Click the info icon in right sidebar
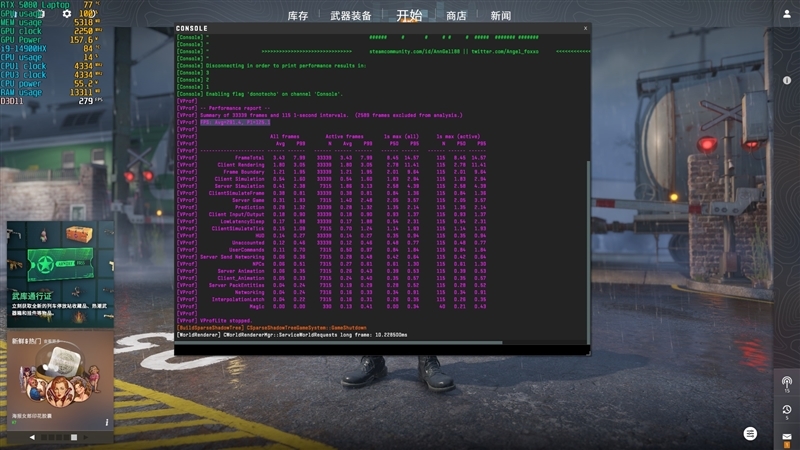800x450 pixels. (x=787, y=80)
